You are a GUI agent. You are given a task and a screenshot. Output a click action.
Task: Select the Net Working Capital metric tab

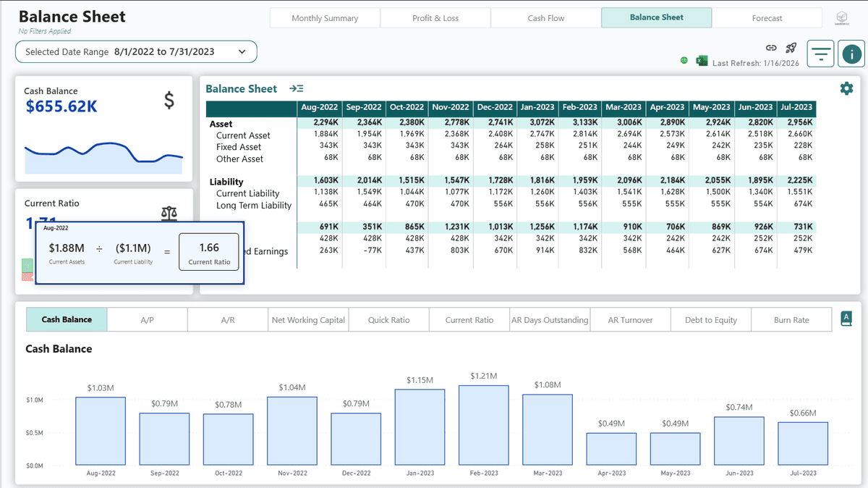point(307,319)
